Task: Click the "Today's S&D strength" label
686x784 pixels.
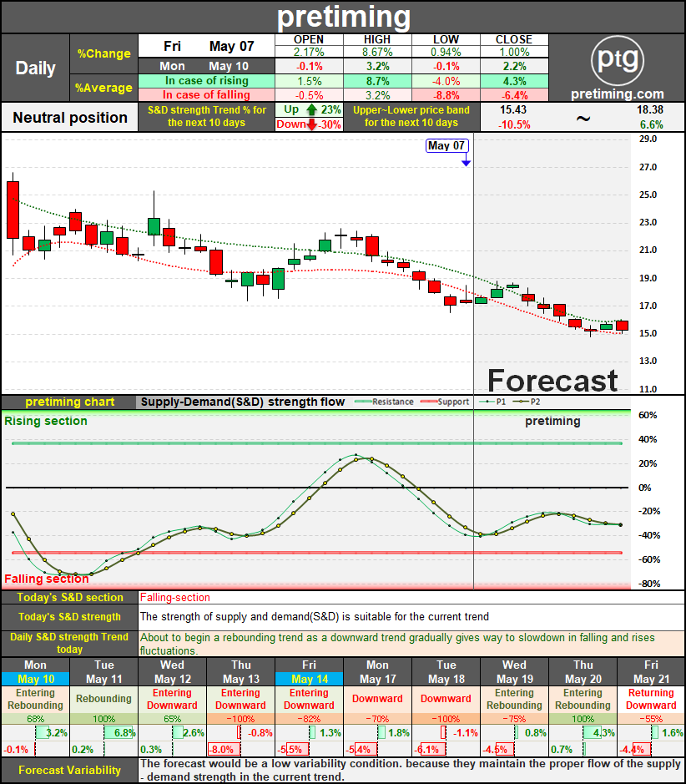Action: (x=69, y=617)
